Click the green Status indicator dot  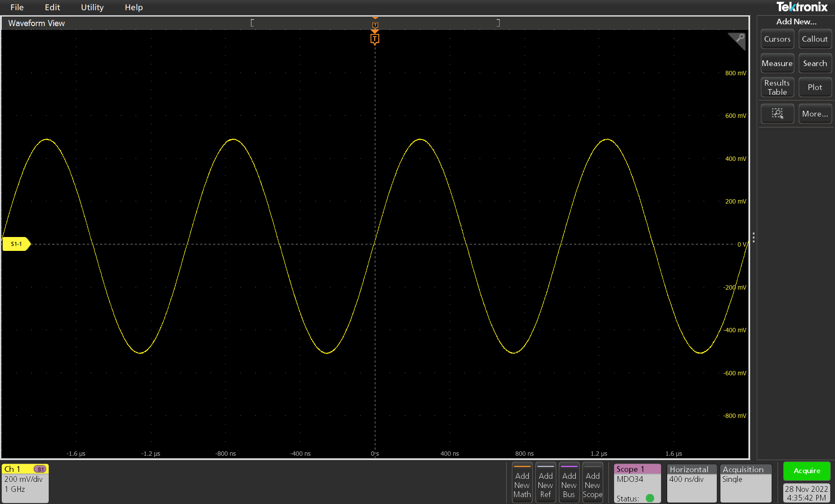coord(650,498)
